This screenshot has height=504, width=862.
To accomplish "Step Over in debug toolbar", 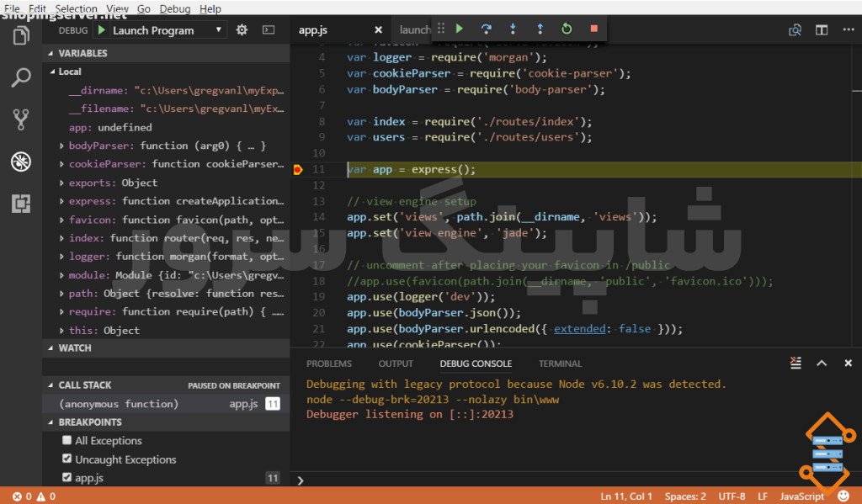I will pyautogui.click(x=487, y=29).
